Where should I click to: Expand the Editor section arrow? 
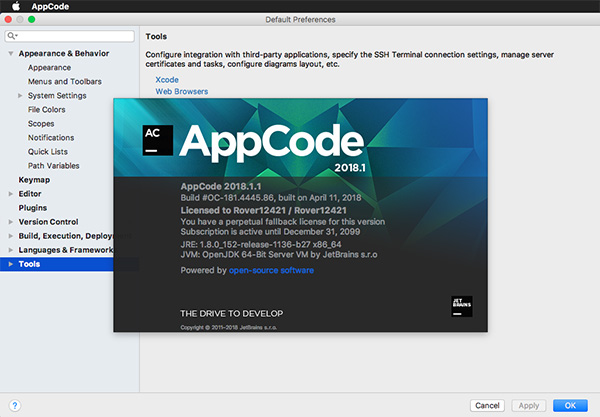(11, 194)
